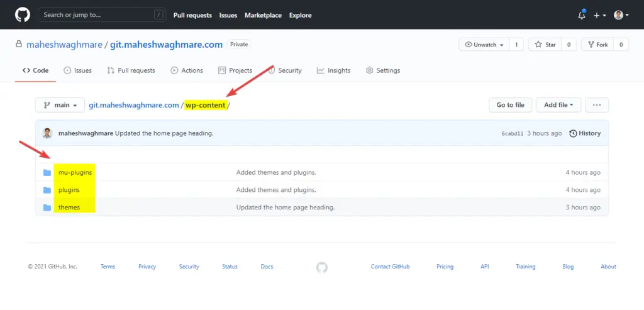The width and height of the screenshot is (644, 310).
Task: Open the user avatar menu
Action: pos(621,15)
